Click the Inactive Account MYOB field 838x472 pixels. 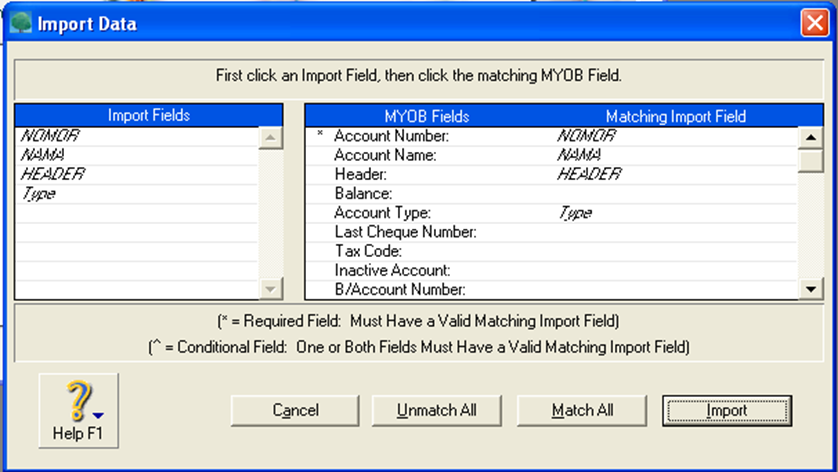pos(392,270)
